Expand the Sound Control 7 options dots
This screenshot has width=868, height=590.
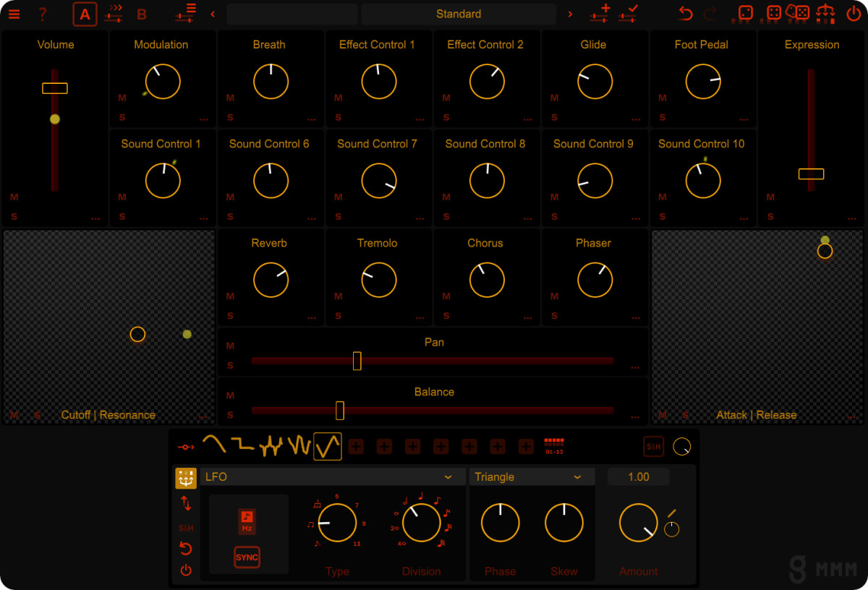pyautogui.click(x=420, y=218)
